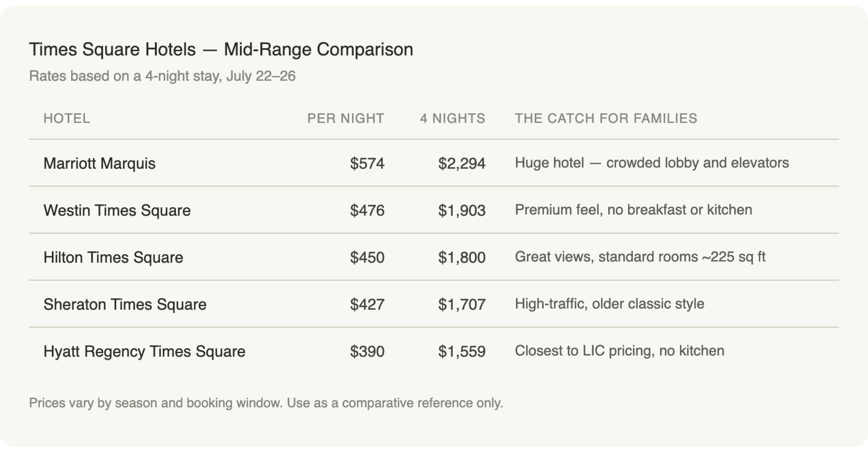Select the Great views standard rooms note
Image resolution: width=868 pixels, height=476 pixels.
tap(640, 257)
